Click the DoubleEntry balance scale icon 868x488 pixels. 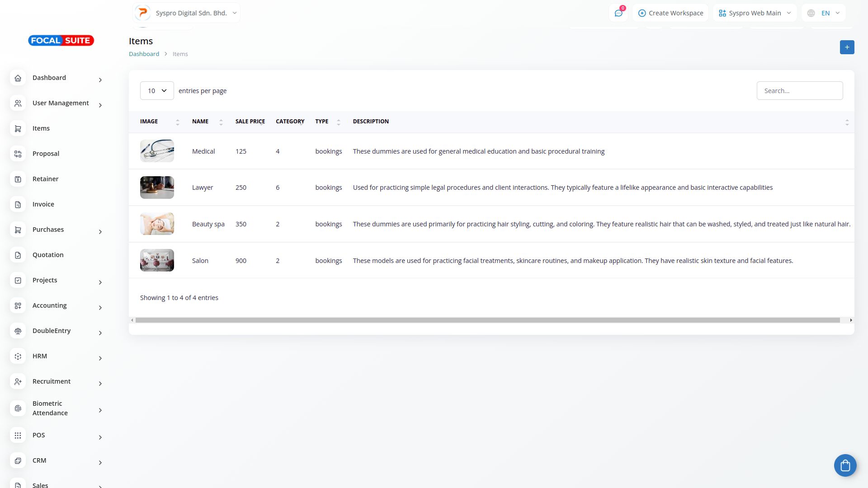(18, 331)
